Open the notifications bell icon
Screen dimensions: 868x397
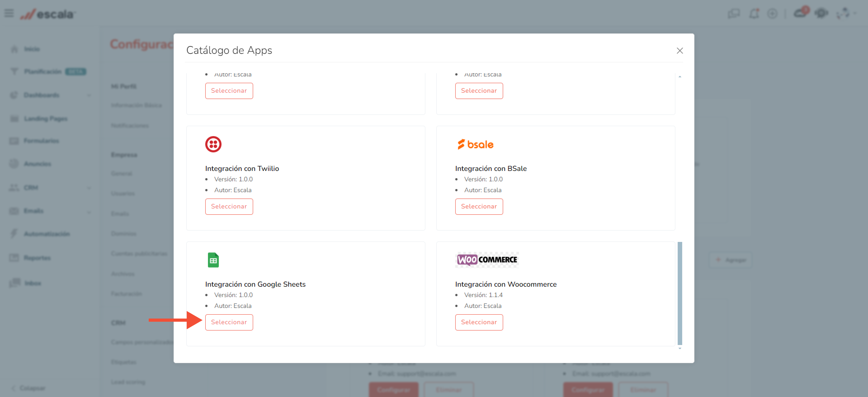754,14
